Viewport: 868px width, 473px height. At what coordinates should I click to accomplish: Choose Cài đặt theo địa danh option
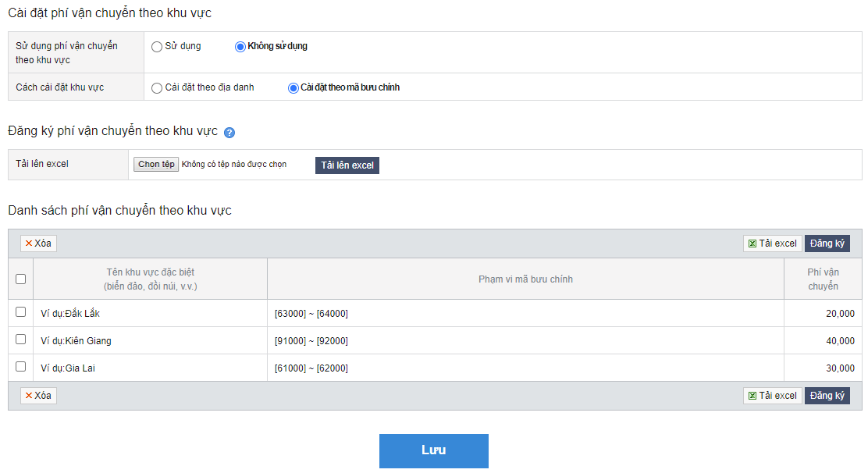coord(157,88)
